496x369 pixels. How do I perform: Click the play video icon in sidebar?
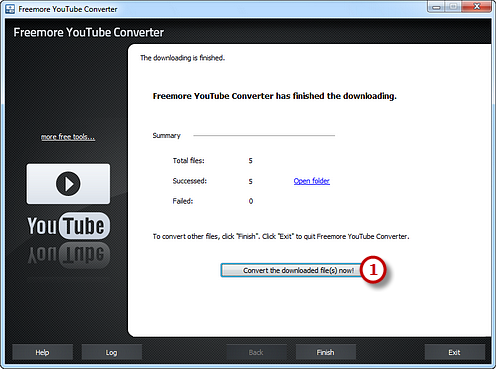click(68, 184)
